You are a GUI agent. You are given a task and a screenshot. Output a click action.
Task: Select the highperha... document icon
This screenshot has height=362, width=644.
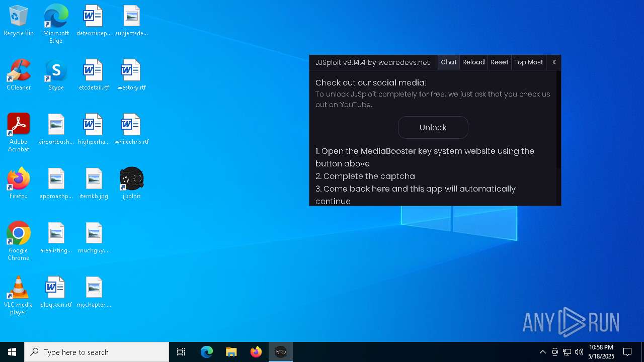pos(94,130)
